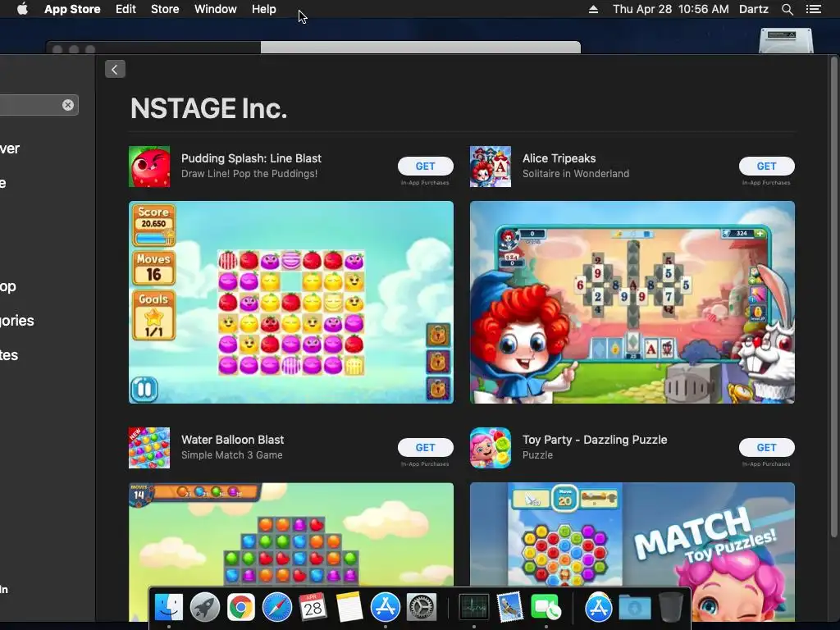Click the eject icon in the menu bar
This screenshot has height=630, width=840.
point(593,9)
